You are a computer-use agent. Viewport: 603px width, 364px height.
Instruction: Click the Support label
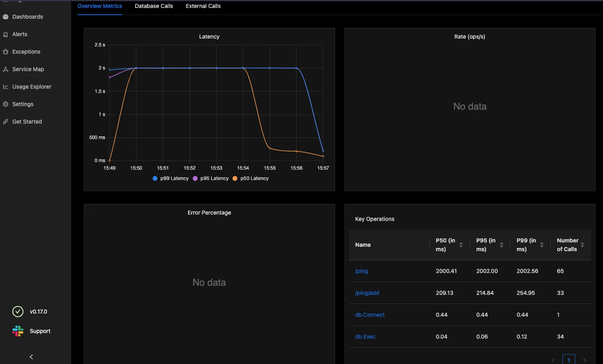(40, 331)
